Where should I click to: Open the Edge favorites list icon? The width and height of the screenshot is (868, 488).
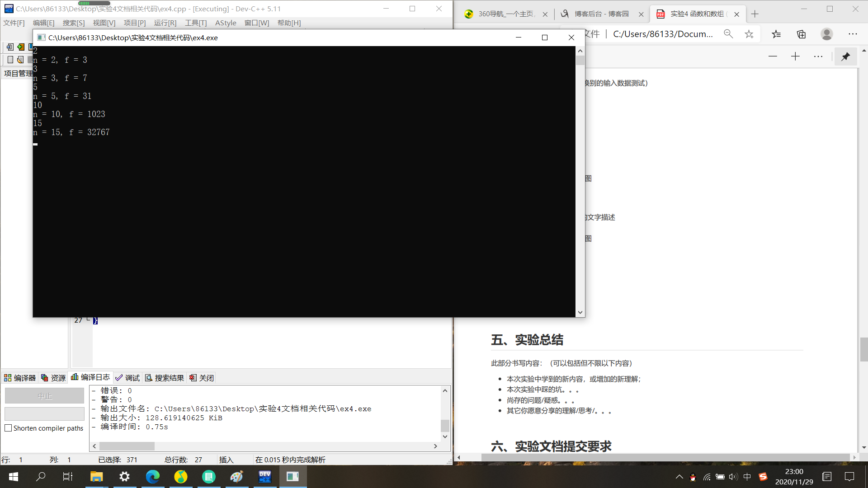click(x=776, y=34)
